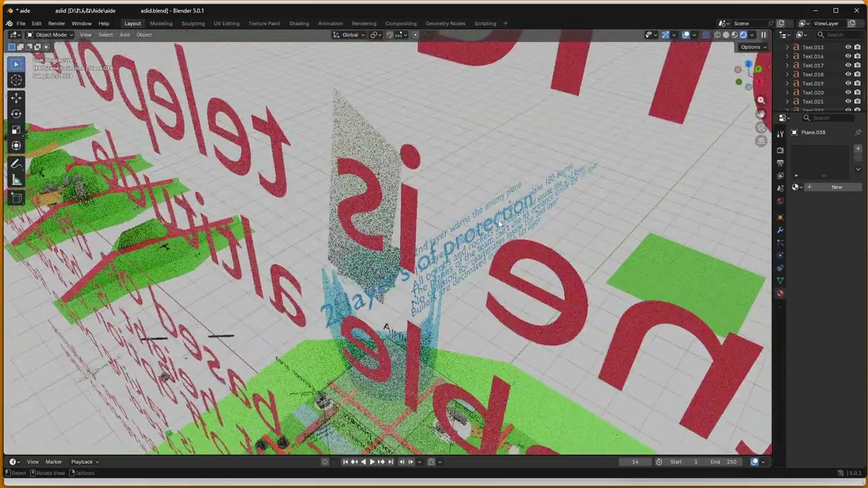The width and height of the screenshot is (868, 488).
Task: Open the Object Constraints tab
Action: pyautogui.click(x=781, y=268)
